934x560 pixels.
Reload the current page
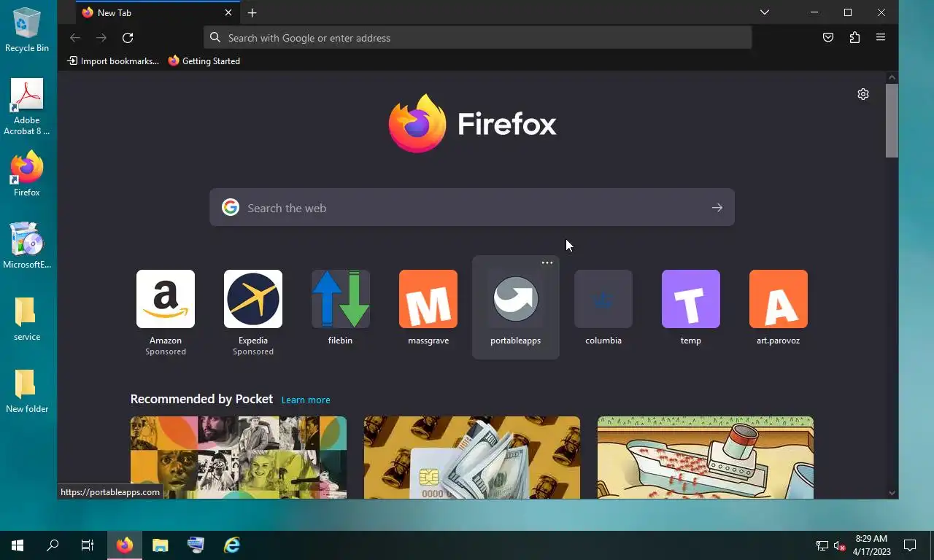pos(128,38)
